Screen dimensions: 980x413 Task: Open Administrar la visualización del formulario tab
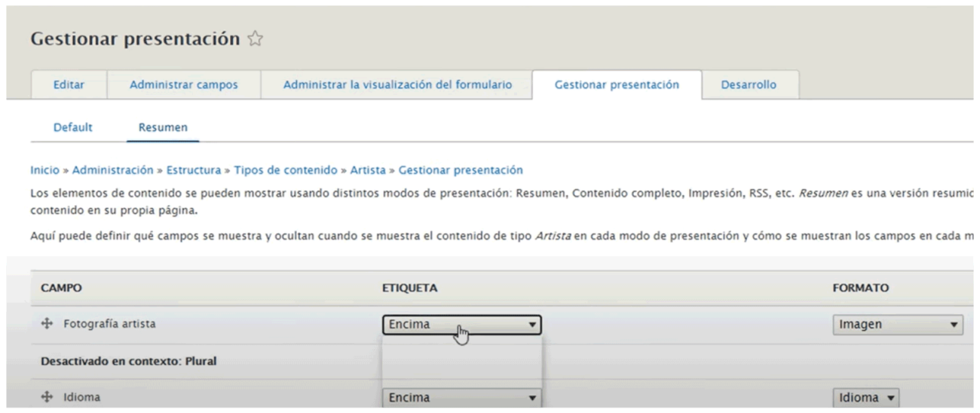tap(397, 85)
